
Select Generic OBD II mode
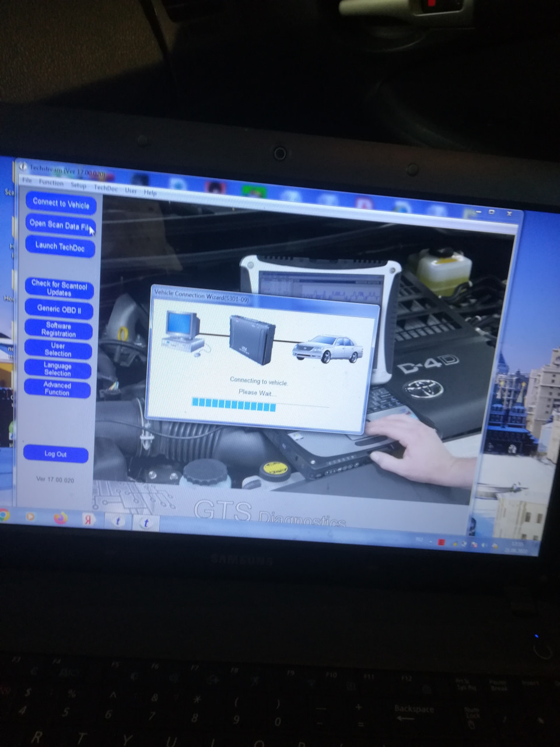point(59,309)
